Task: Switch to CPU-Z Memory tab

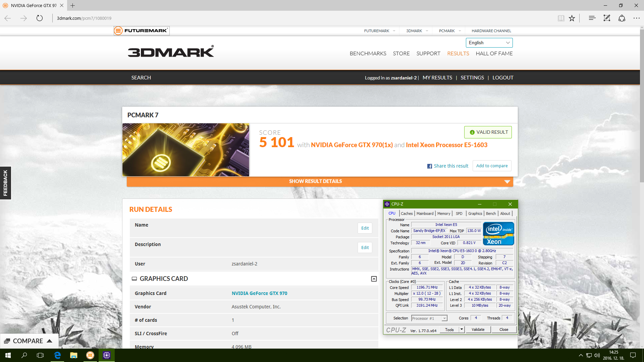Action: pyautogui.click(x=444, y=214)
